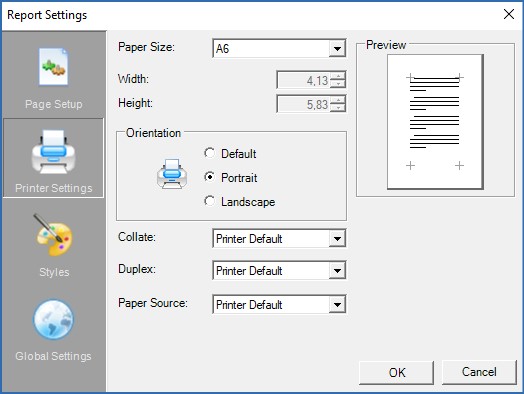Switch to the Styles tab label
The width and height of the screenshot is (524, 394).
[54, 272]
